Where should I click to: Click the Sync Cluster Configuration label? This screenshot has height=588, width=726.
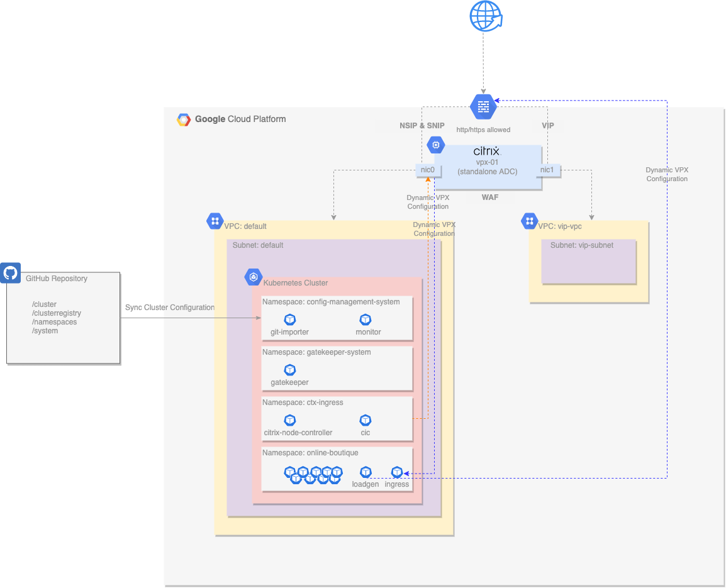pos(170,308)
